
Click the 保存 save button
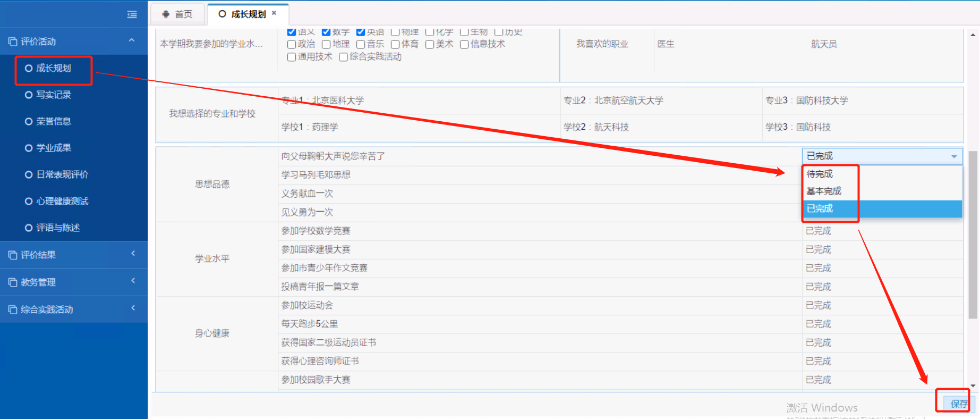click(958, 404)
